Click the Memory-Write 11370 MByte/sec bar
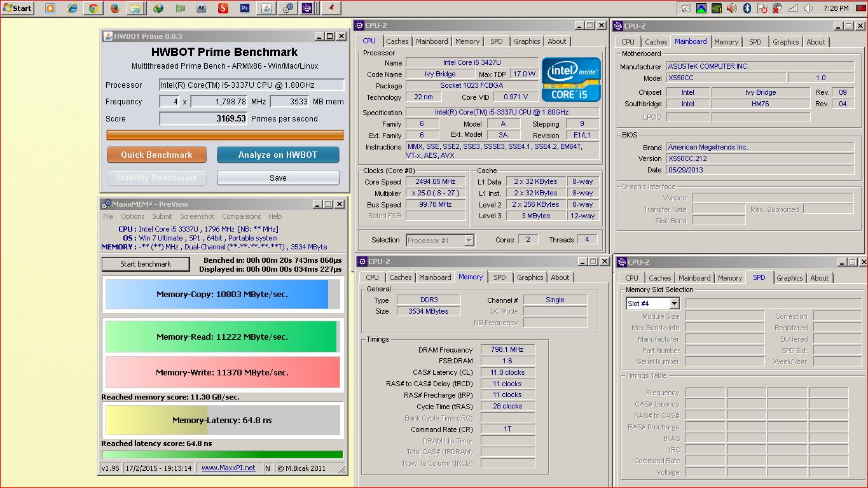This screenshot has width=868, height=488. click(x=223, y=372)
